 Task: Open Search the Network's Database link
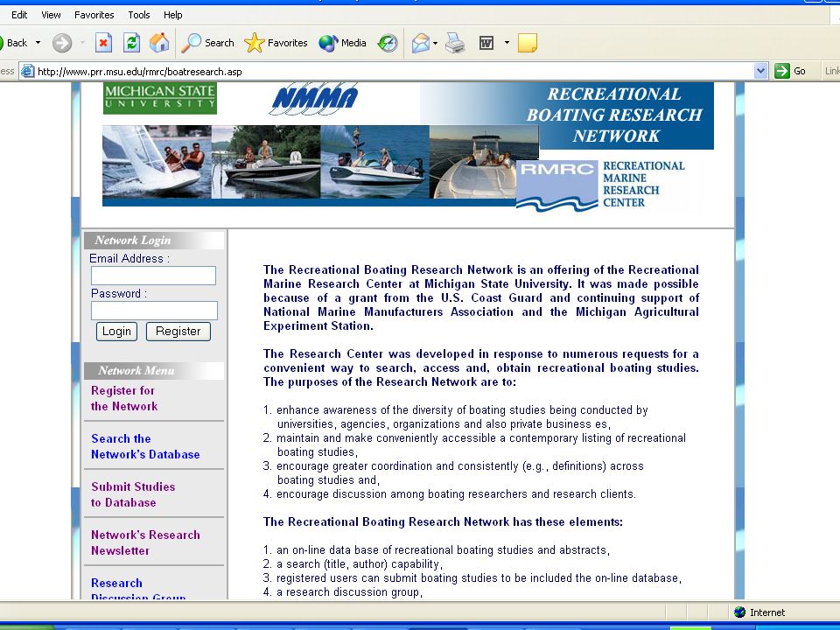[145, 447]
